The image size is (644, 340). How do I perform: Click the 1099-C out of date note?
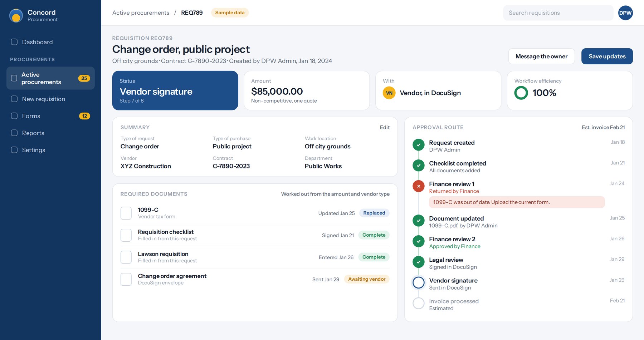pos(517,202)
